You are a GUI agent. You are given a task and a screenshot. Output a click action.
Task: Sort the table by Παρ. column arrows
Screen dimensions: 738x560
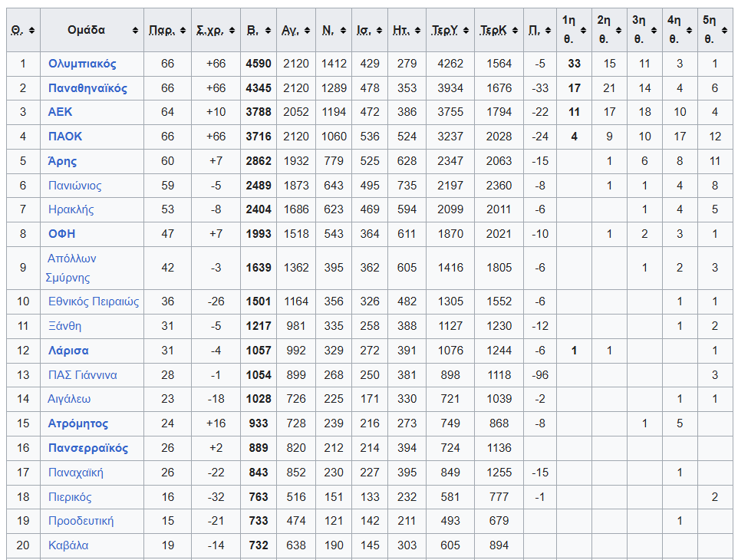(181, 31)
